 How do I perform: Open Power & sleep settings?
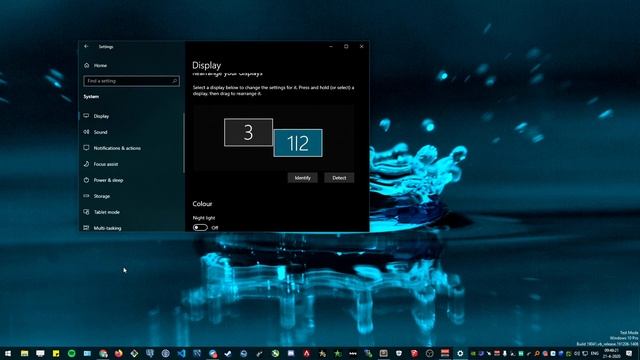(108, 180)
